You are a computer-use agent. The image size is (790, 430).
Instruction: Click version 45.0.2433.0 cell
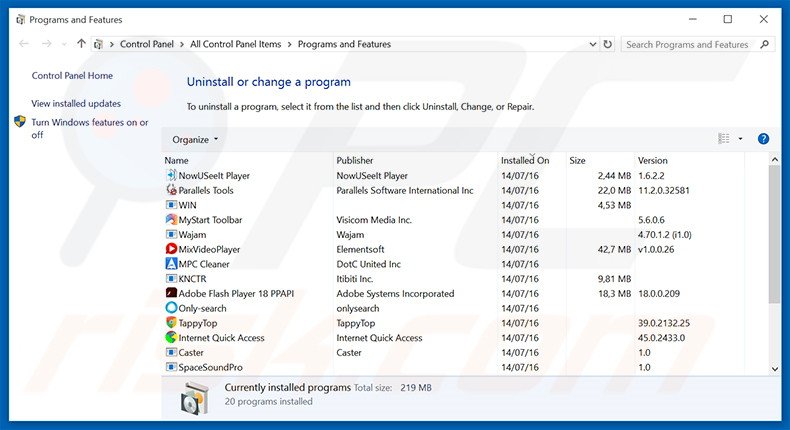[x=661, y=338]
